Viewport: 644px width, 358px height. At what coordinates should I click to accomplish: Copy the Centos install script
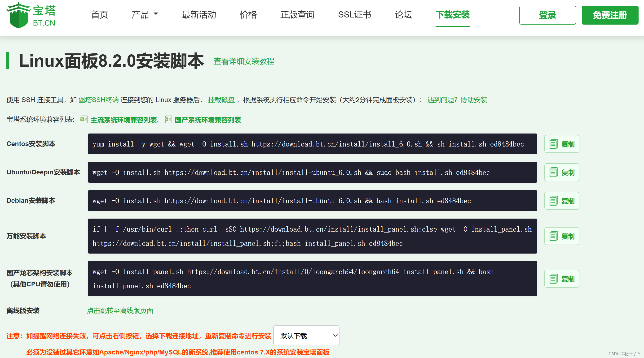[x=561, y=144]
